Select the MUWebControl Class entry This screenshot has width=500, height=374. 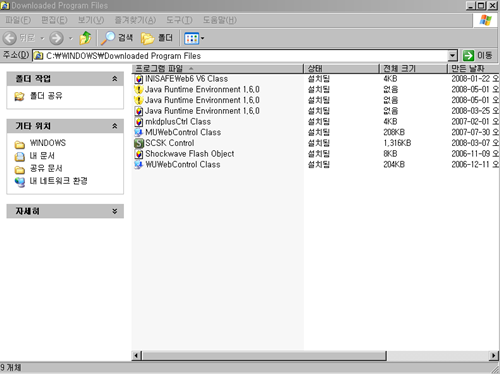click(183, 132)
